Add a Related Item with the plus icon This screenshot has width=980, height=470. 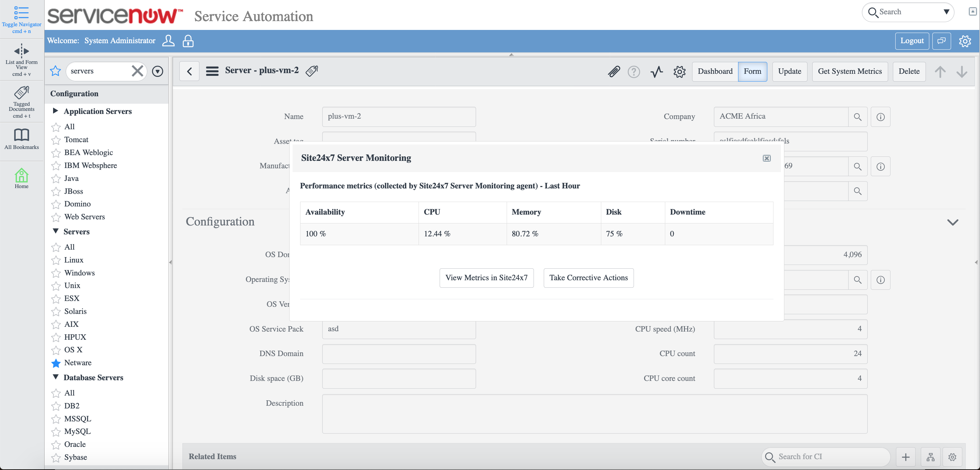[906, 457]
